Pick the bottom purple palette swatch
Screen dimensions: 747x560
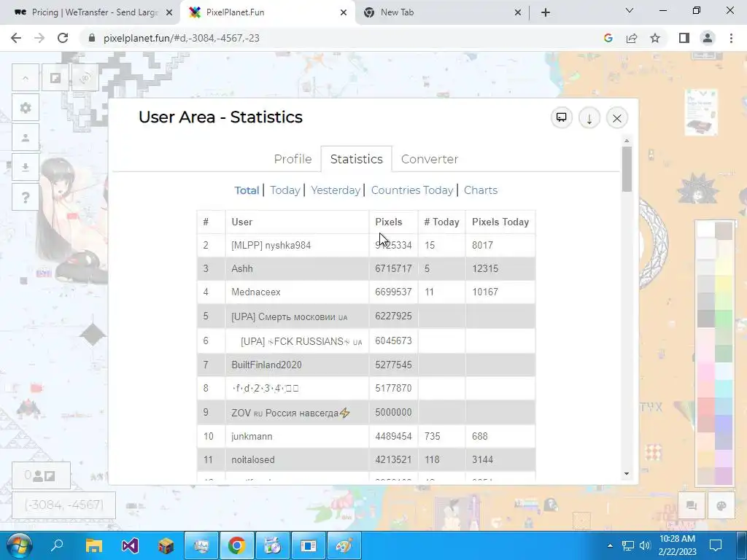click(723, 475)
